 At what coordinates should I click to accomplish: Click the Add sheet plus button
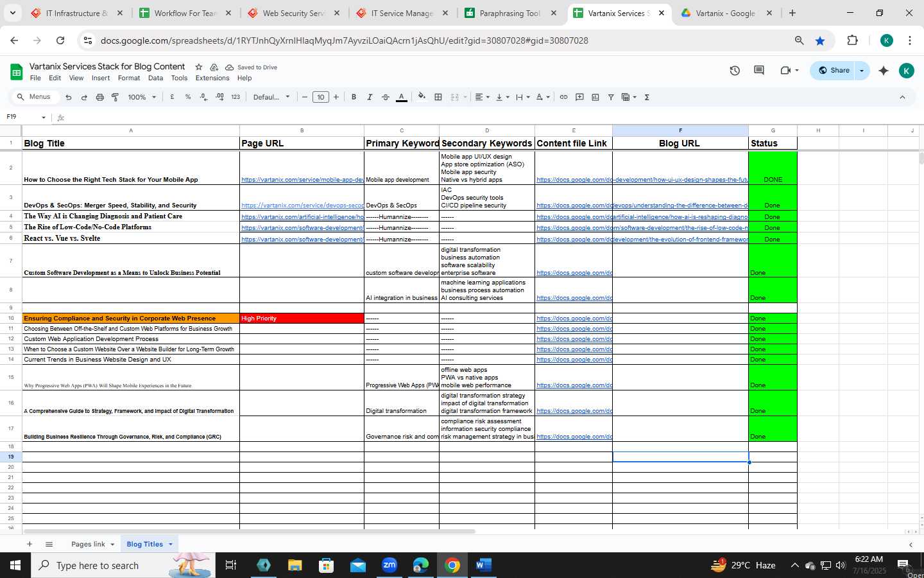[x=30, y=544]
